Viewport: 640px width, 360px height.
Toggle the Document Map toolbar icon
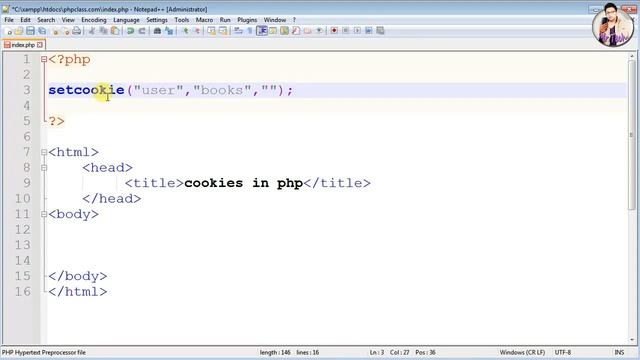284,31
